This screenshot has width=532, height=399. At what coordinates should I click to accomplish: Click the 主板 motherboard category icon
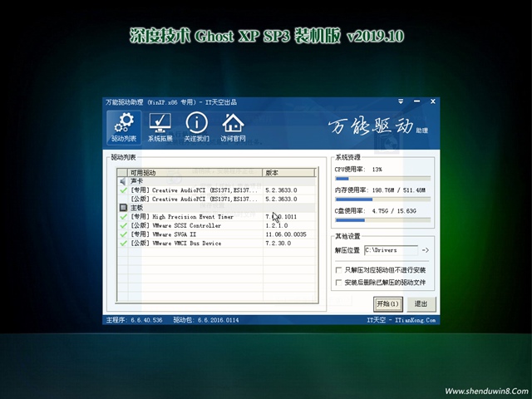(x=123, y=208)
